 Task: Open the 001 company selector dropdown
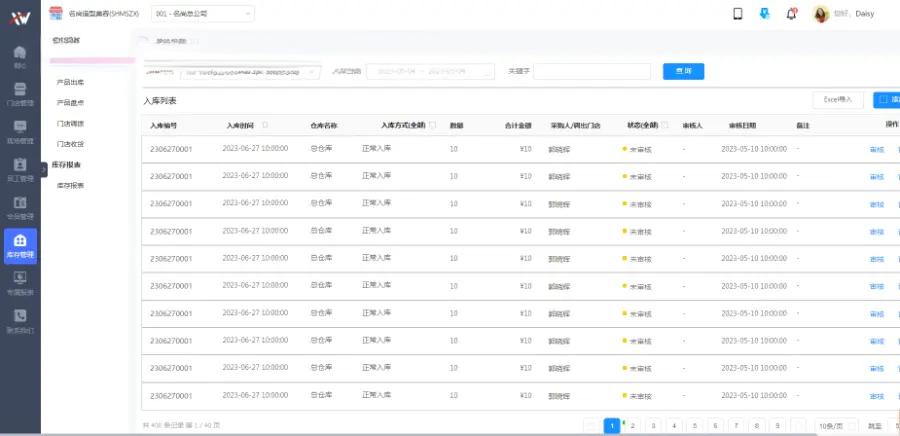[x=203, y=14]
